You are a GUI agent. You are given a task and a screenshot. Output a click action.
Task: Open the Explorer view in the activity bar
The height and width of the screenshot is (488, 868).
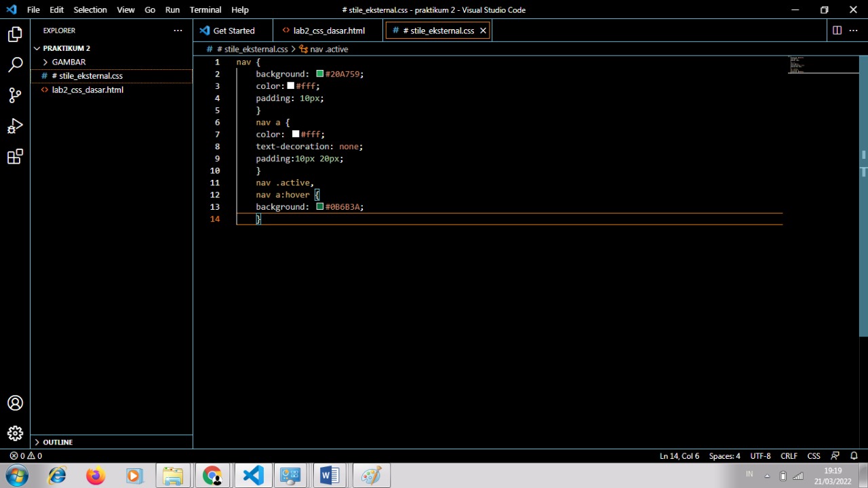[15, 33]
